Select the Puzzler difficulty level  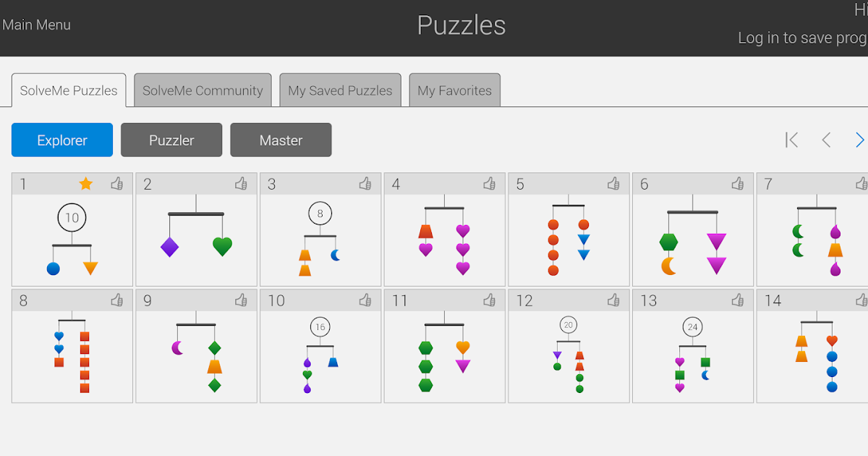click(x=171, y=140)
